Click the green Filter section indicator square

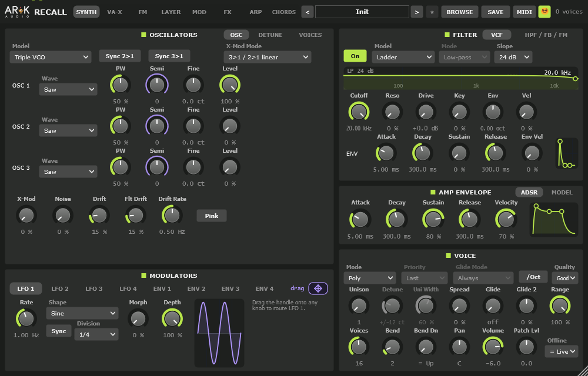coord(447,35)
